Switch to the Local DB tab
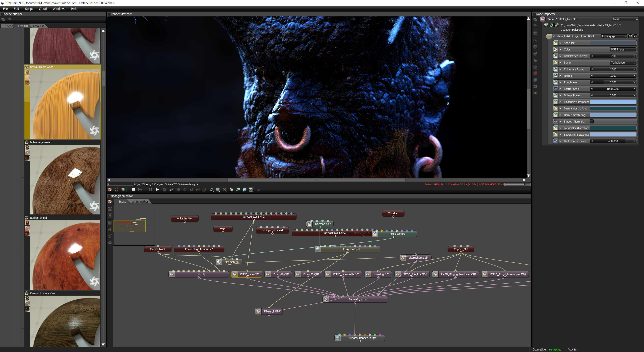Viewport: 644px width, 352px height. 38,26
